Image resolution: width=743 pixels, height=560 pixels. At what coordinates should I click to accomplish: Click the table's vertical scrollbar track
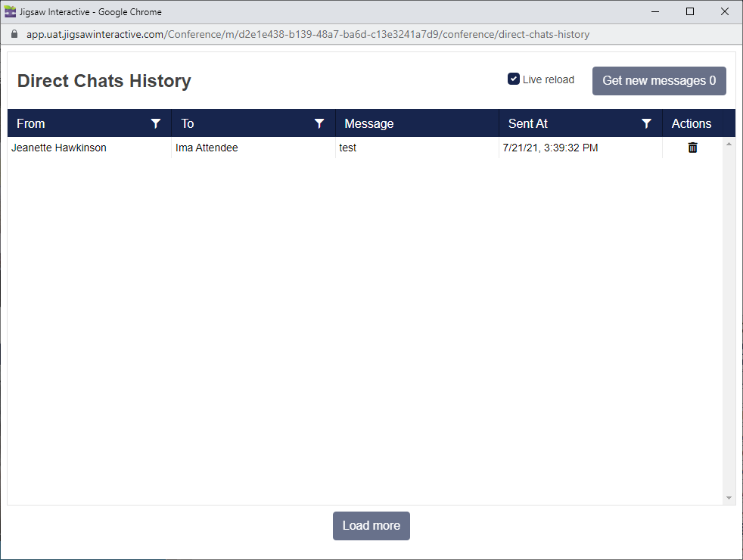pos(729,318)
